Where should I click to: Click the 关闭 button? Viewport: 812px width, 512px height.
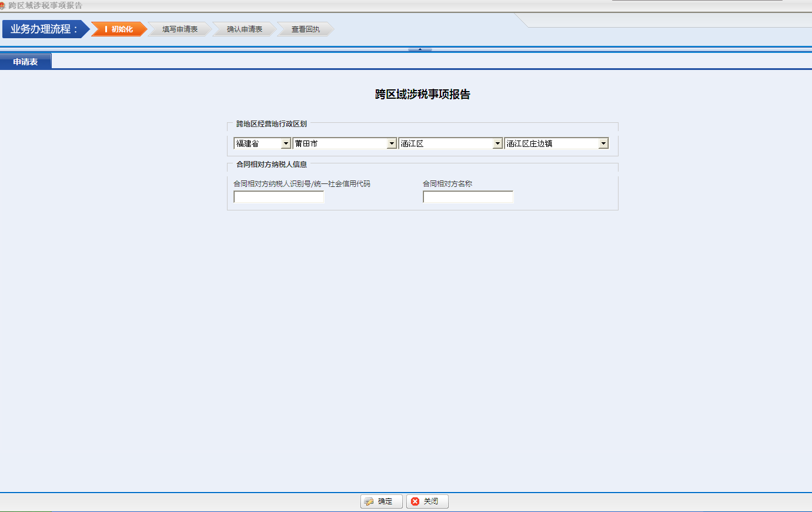(427, 501)
